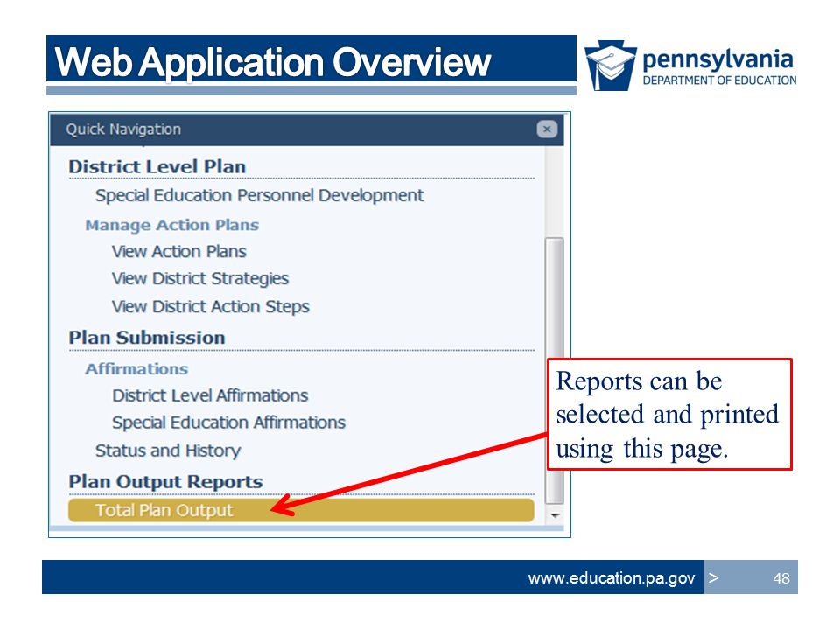Click the www.education.pa.gov footer text
This screenshot has height=630, width=840.
tap(612, 578)
